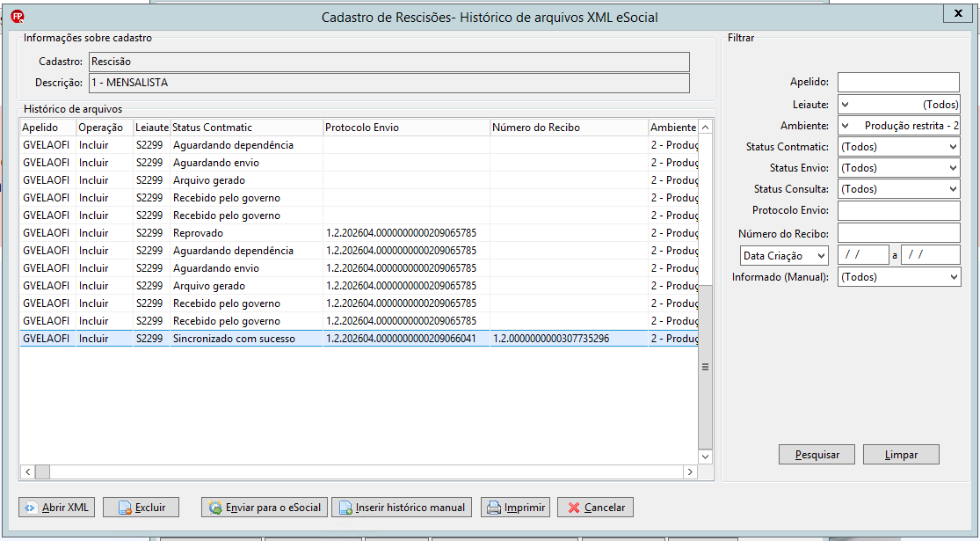Click the Protocolo Envio filter field
The width and height of the screenshot is (980, 541).
click(x=899, y=211)
